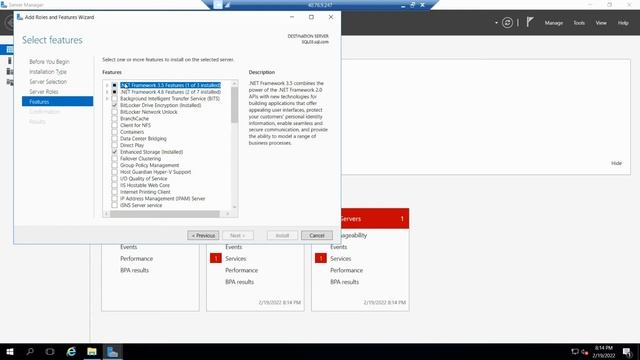Switch to Server Manager taskbar icon
Viewport: 640px width, 360px height.
113,351
